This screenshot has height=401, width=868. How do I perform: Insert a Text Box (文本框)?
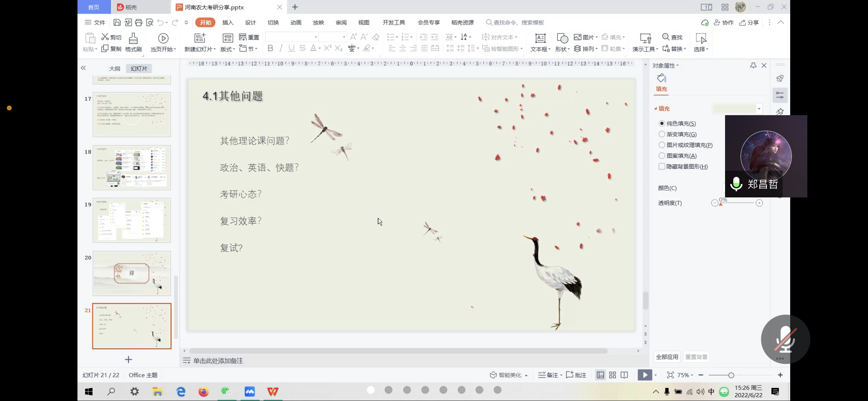pos(540,42)
